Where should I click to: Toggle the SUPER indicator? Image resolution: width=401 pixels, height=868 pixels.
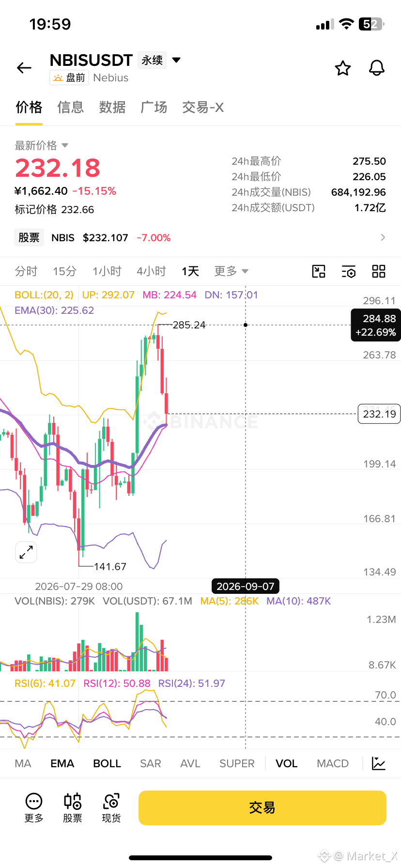pos(237,763)
